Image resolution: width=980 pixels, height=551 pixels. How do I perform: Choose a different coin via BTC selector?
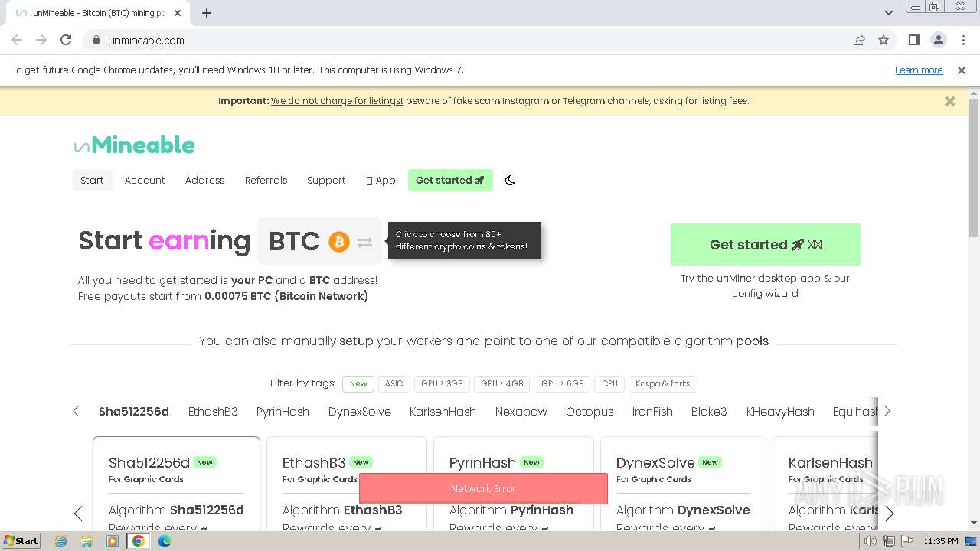319,242
